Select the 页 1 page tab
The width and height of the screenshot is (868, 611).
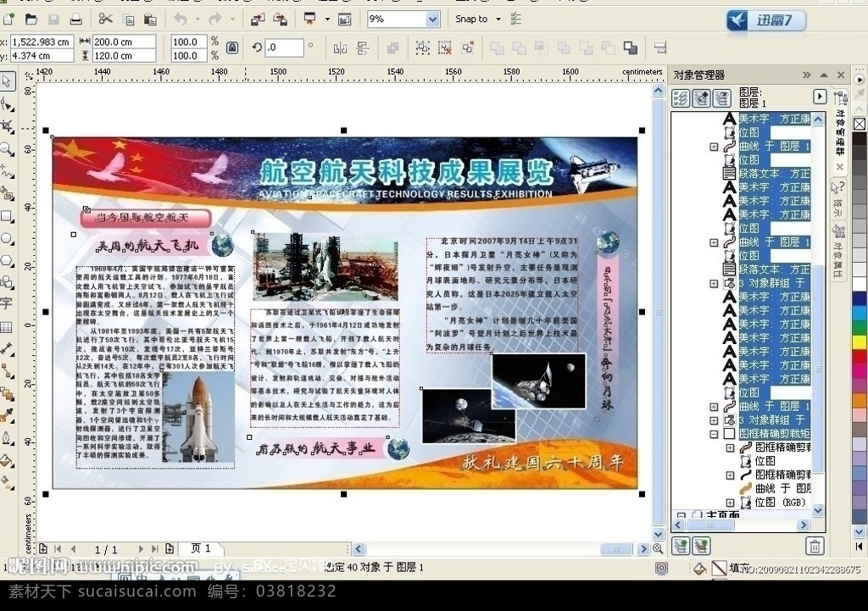pyautogui.click(x=201, y=548)
